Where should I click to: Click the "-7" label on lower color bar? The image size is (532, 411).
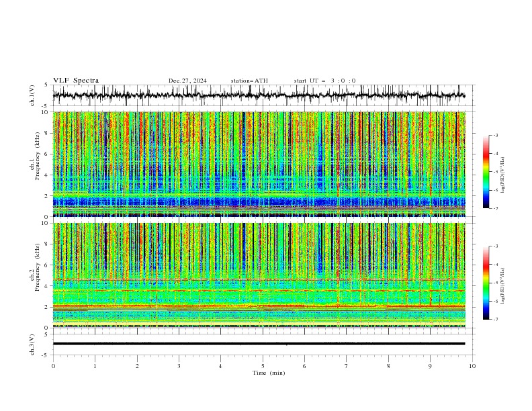tap(495, 320)
